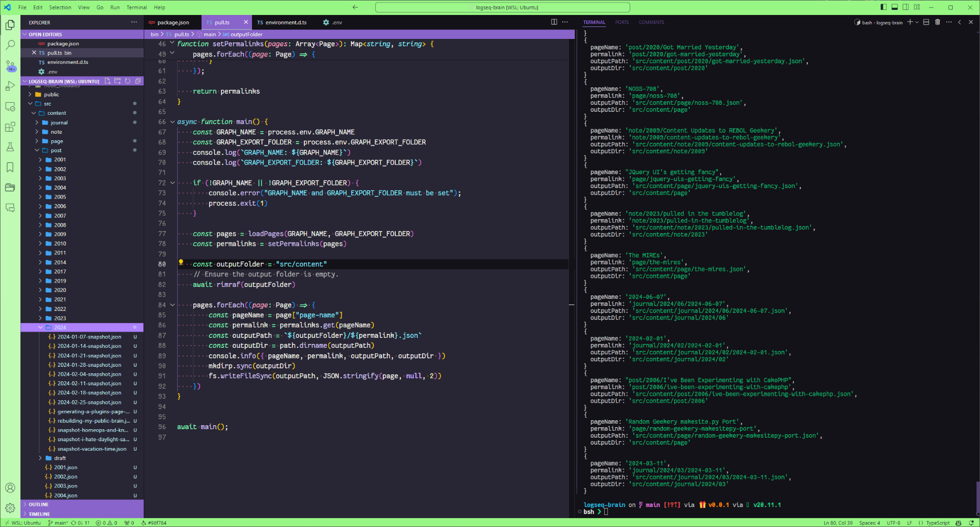Screen dimensions: 980x527
Task: Toggle the secondary side bar visibility
Action: [906, 7]
